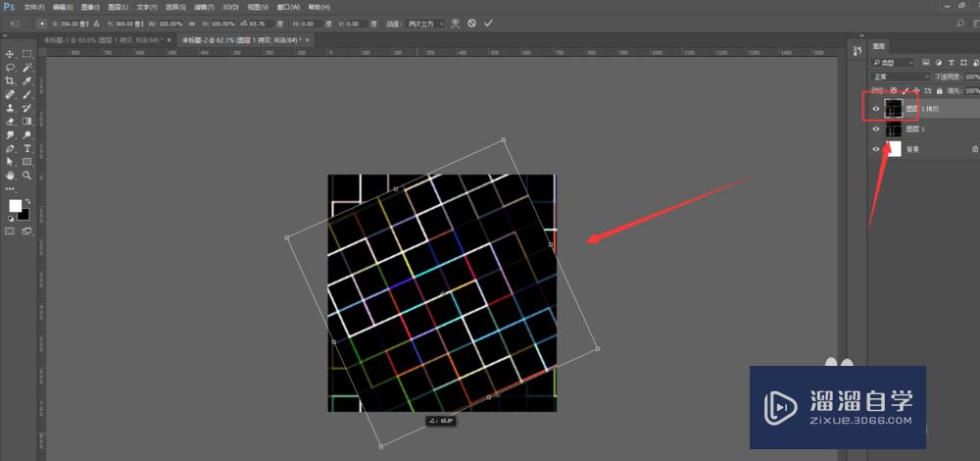The width and height of the screenshot is (980, 461).
Task: Click the background black color swatch
Action: click(25, 215)
